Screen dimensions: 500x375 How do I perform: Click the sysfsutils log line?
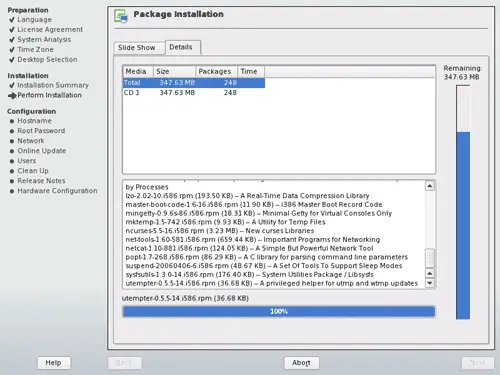(249, 275)
